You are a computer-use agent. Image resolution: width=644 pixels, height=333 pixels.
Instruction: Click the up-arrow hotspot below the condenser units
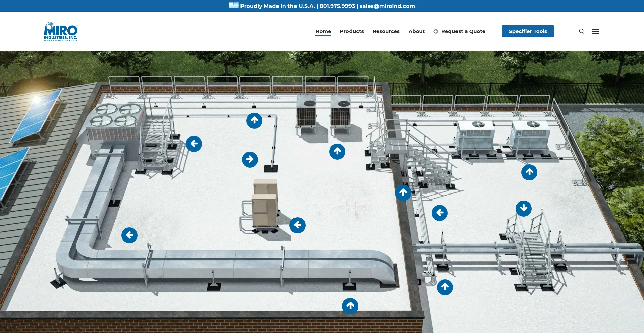(x=337, y=152)
